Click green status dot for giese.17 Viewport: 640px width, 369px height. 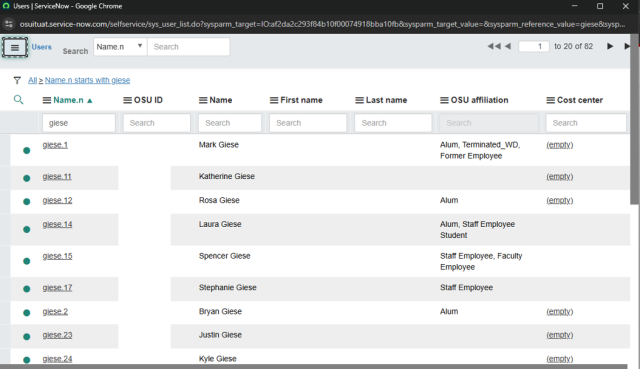27,289
